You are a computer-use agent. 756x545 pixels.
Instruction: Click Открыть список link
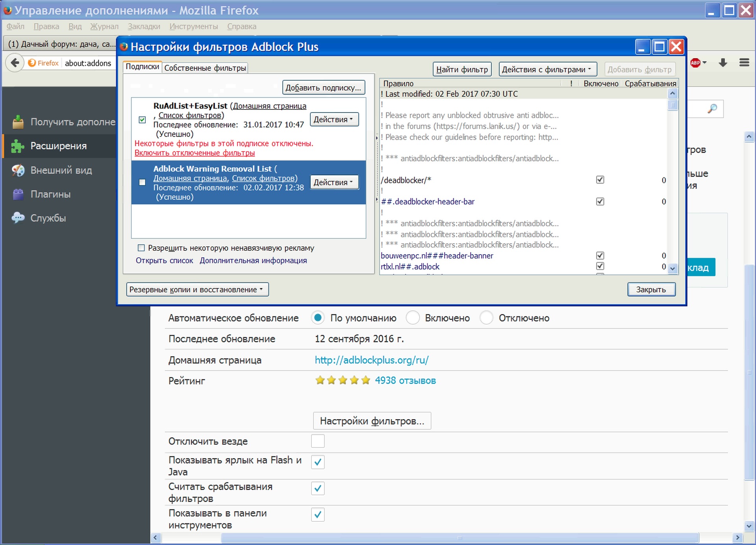[x=164, y=260]
